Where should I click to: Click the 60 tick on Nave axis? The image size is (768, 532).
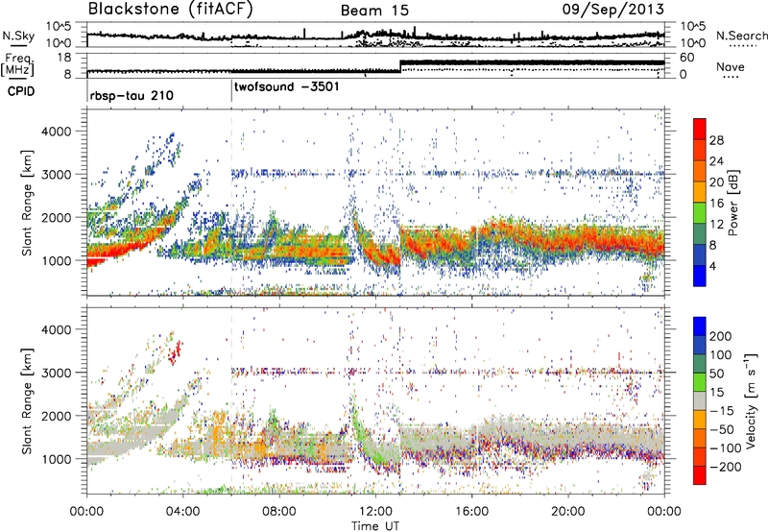(x=687, y=58)
